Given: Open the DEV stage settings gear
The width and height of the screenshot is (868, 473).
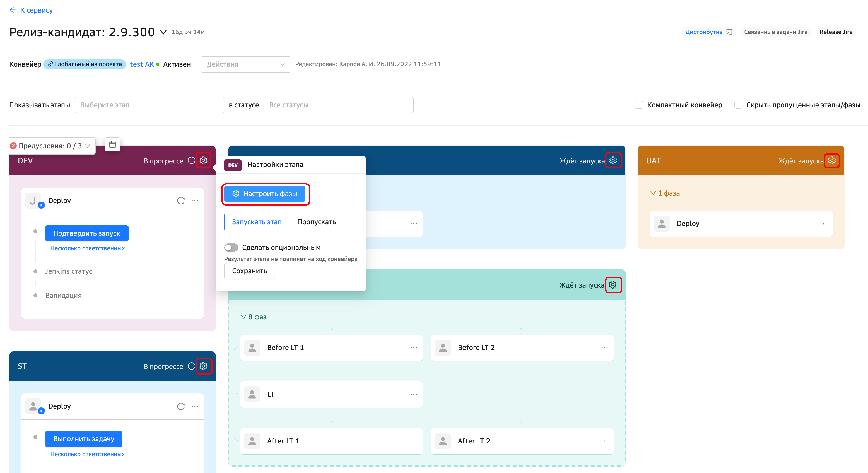Looking at the screenshot, I should tap(203, 160).
